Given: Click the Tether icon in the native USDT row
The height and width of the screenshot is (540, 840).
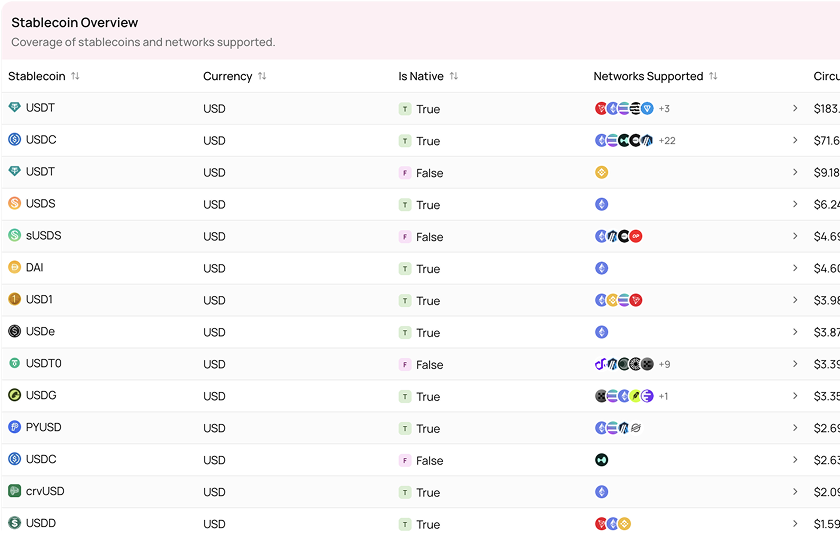Looking at the screenshot, I should [14, 107].
